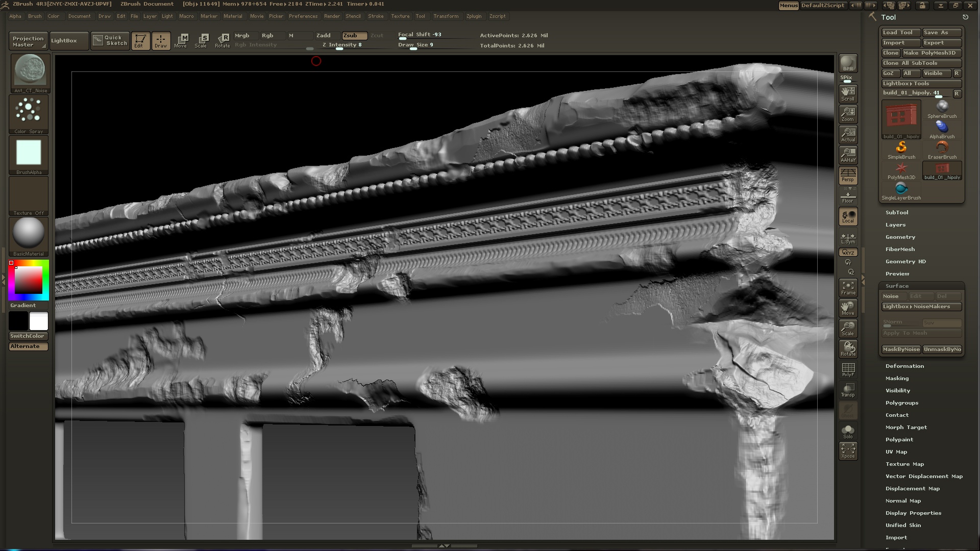Click the Rotate mode icon in top toolbar
Viewport: 980px width, 551px height.
pos(223,40)
